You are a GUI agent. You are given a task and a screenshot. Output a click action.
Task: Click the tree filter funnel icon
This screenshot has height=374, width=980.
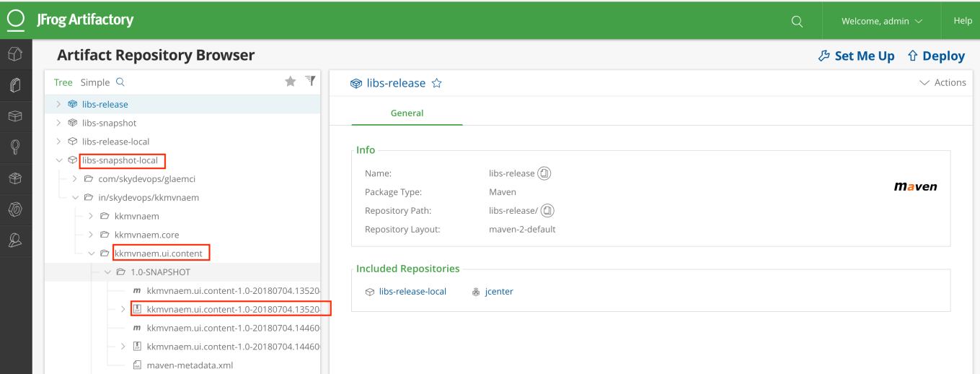tap(310, 81)
